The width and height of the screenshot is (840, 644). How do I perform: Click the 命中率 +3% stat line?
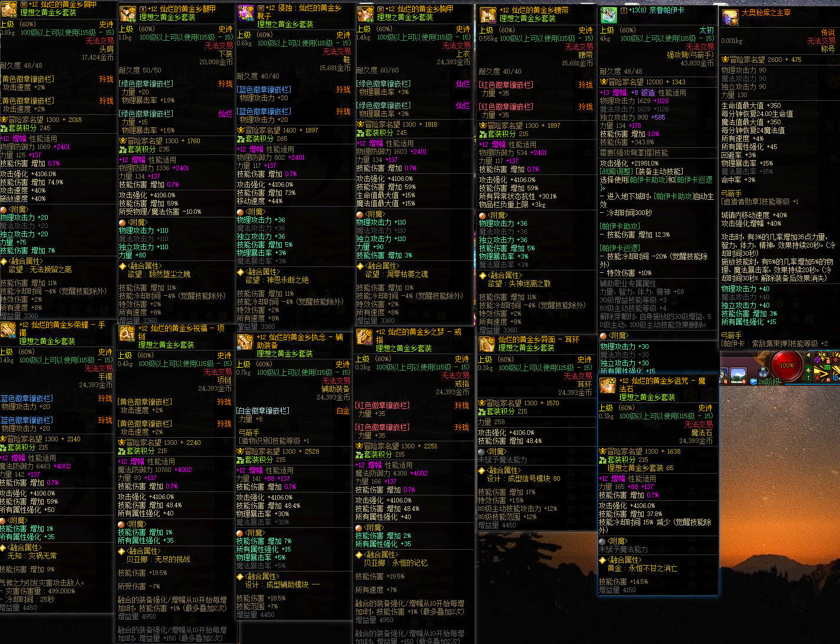pyautogui.click(x=738, y=180)
